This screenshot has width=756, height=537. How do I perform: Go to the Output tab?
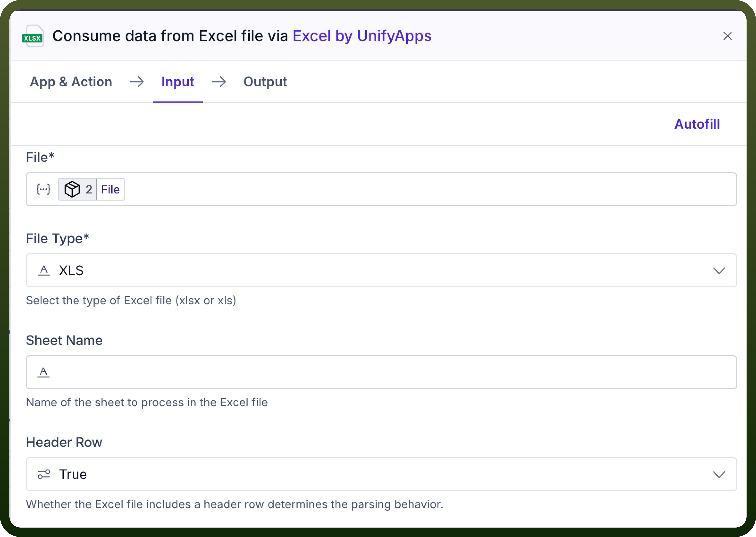[265, 82]
